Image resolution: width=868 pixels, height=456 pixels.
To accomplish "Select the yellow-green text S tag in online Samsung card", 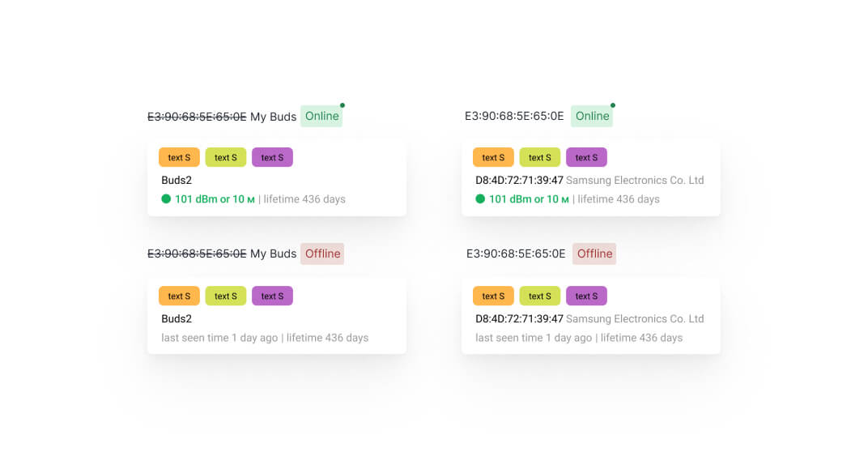I will tap(540, 158).
